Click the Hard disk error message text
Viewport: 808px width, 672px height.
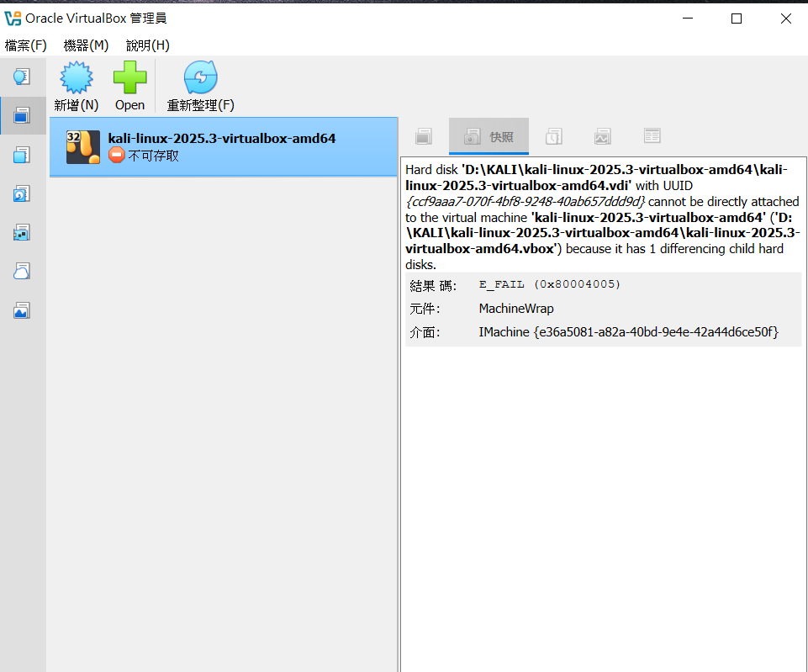(x=602, y=217)
